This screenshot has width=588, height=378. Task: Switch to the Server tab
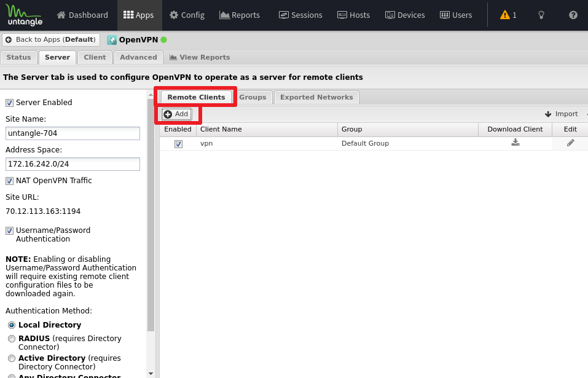57,57
